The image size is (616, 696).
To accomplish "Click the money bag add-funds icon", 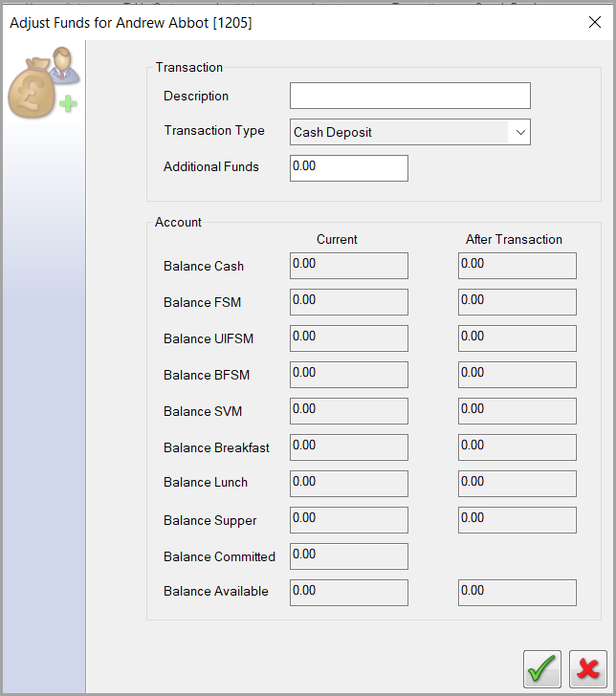I will coord(44,82).
